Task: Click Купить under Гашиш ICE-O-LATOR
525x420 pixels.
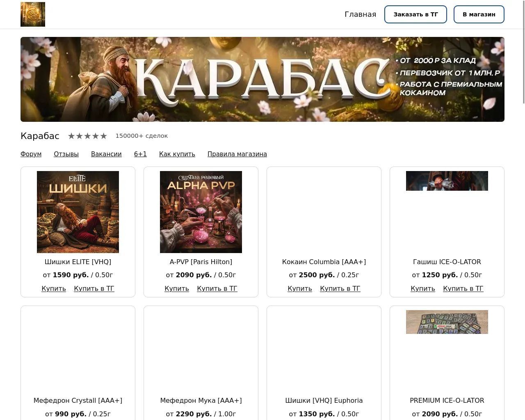Action: tap(423, 288)
